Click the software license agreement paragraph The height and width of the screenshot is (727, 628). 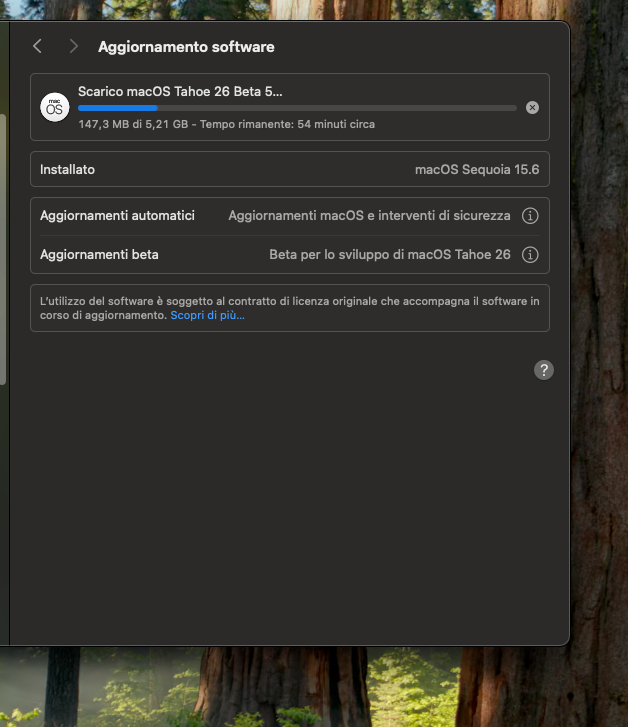[289, 308]
